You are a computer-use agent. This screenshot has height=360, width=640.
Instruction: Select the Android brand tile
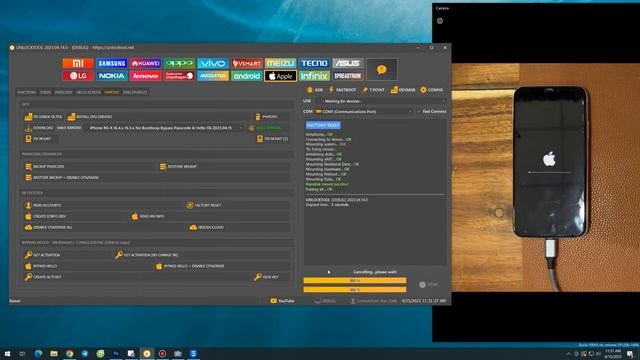coord(247,76)
